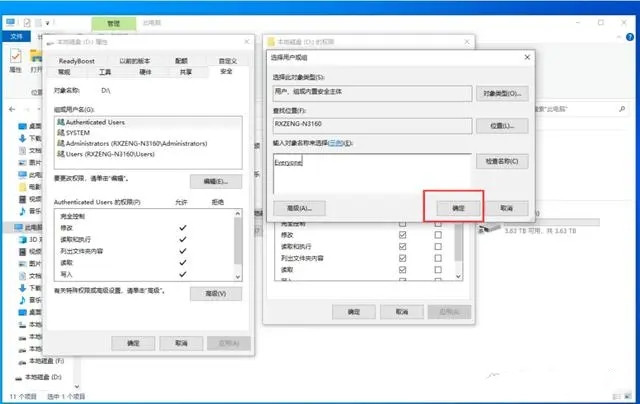Open the 示例 examples link
Viewport: 640px width, 404px height.
(x=336, y=143)
